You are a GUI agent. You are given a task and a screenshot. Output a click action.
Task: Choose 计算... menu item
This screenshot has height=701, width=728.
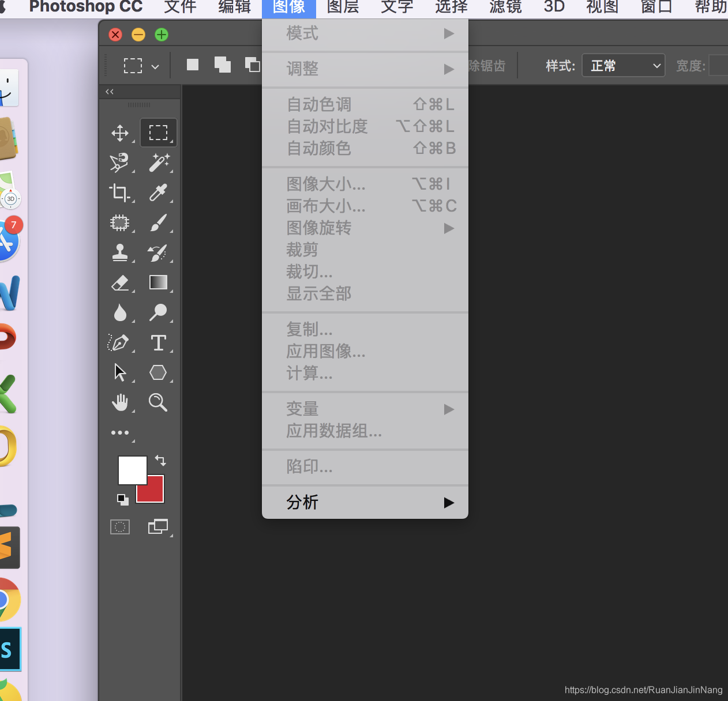click(365, 374)
